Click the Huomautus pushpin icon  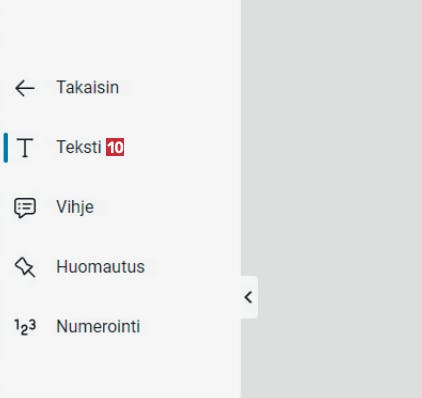(25, 267)
